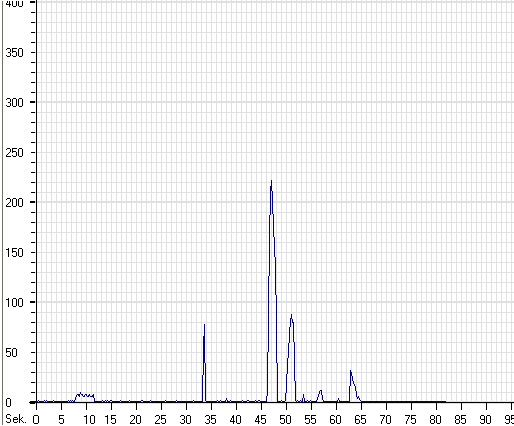514x426 pixels.
Task: Click the 200 label on vertical axis
Action: tap(14, 203)
